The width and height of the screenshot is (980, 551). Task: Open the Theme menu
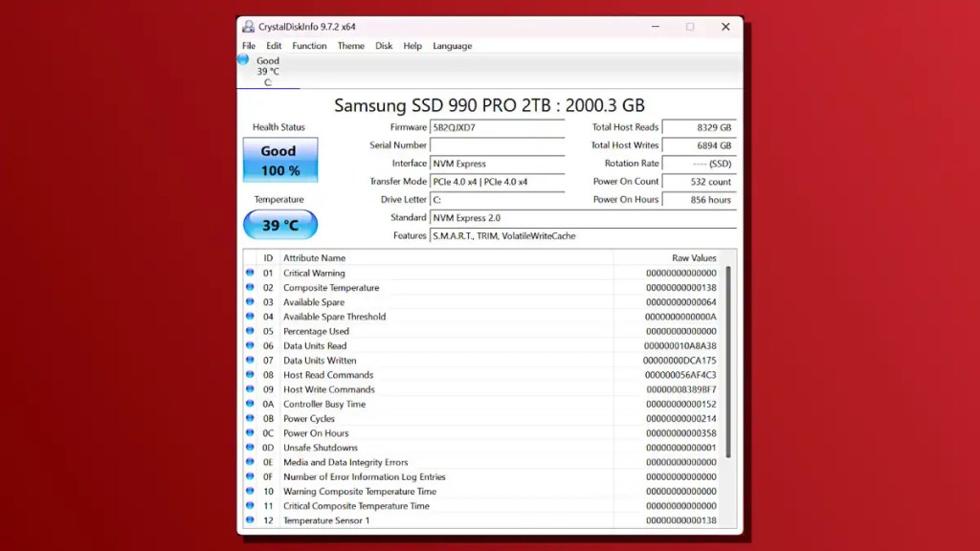click(350, 45)
